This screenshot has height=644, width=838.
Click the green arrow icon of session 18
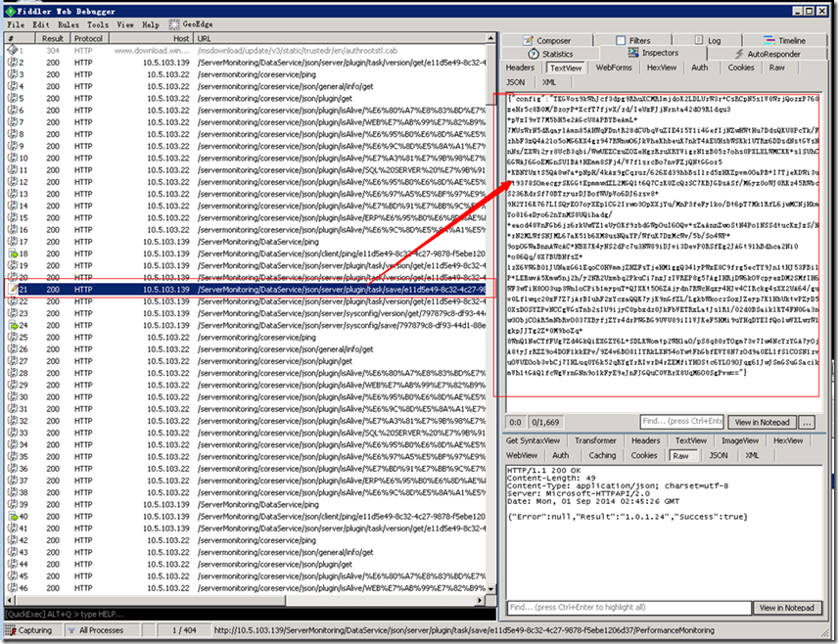pos(13,253)
